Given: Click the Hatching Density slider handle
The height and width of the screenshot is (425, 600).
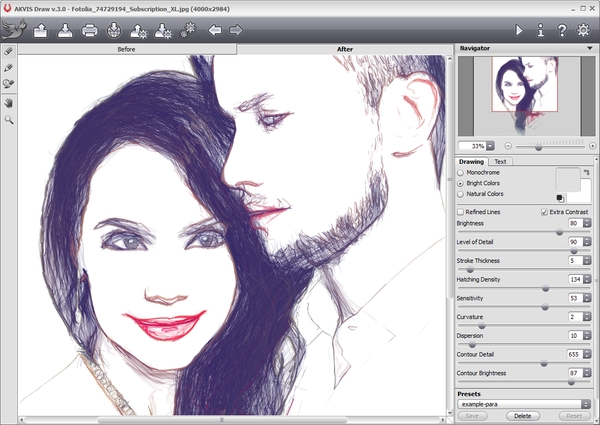Looking at the screenshot, I should pos(545,288).
